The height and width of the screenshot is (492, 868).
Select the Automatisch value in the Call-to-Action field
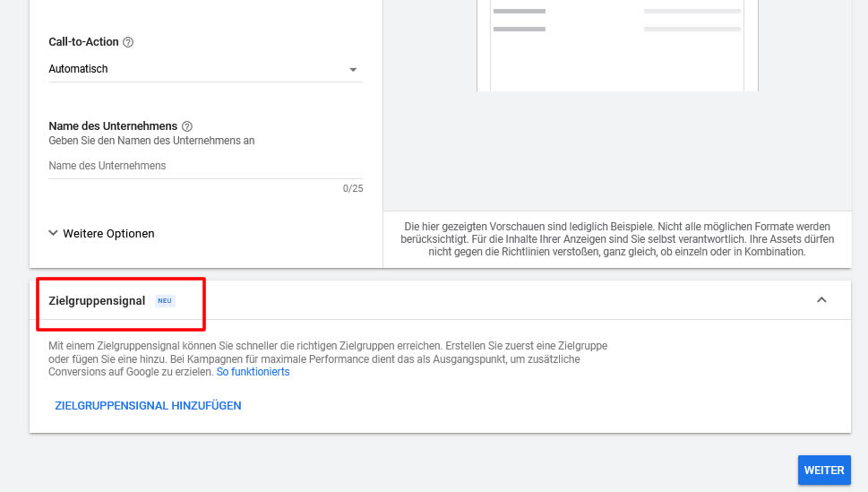tap(78, 69)
